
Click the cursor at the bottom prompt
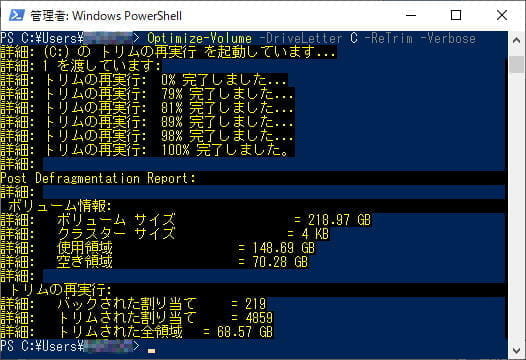tap(151, 351)
